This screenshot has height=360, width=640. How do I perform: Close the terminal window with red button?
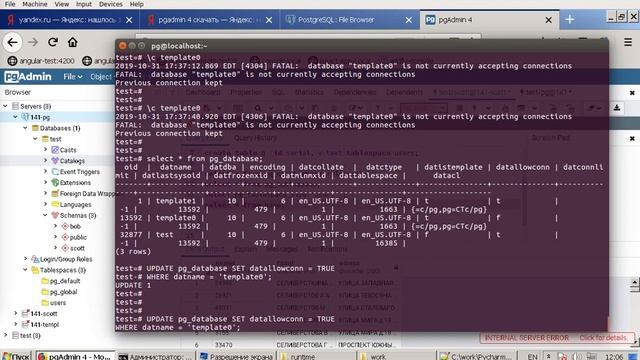pyautogui.click(x=122, y=46)
